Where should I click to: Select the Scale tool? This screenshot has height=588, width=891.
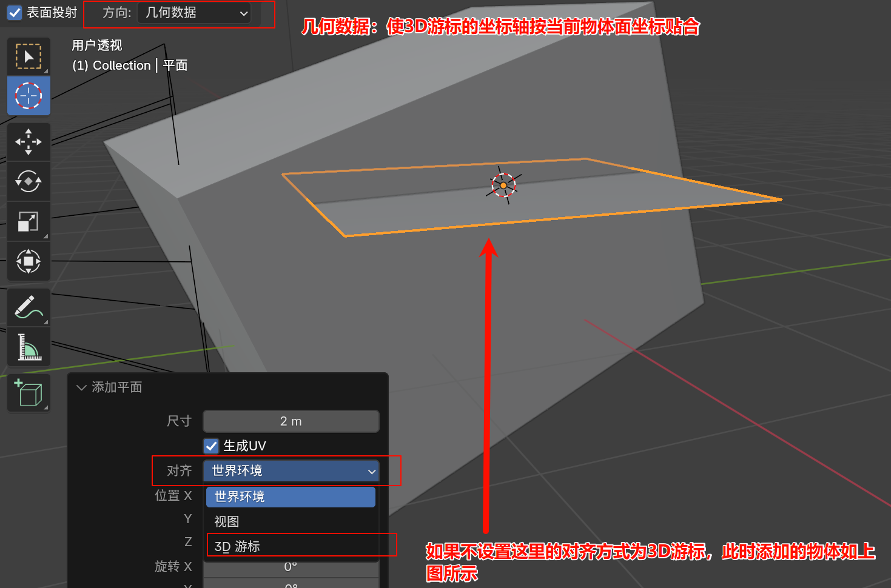29,221
